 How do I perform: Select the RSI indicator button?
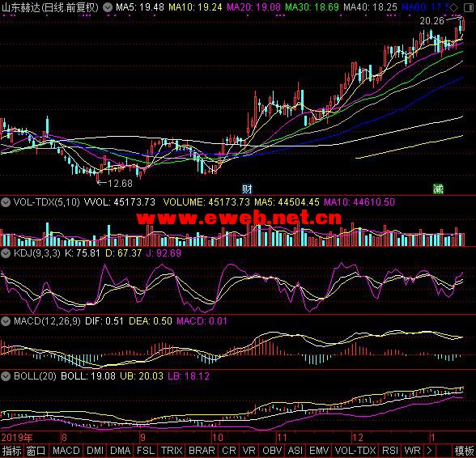pyautogui.click(x=390, y=451)
